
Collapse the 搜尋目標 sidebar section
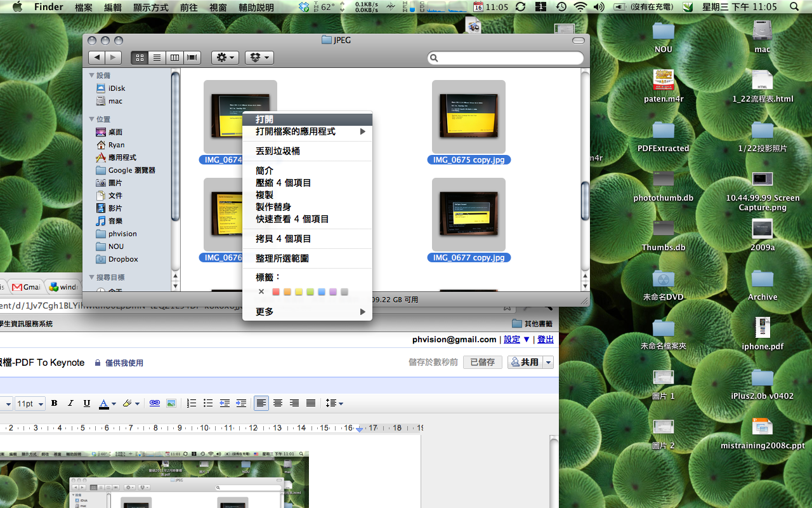(x=91, y=277)
